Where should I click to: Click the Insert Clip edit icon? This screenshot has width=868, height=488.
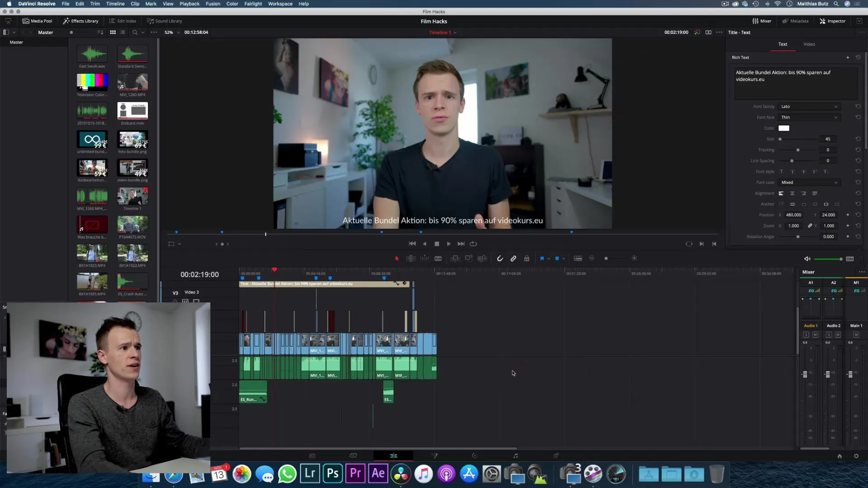click(x=455, y=258)
